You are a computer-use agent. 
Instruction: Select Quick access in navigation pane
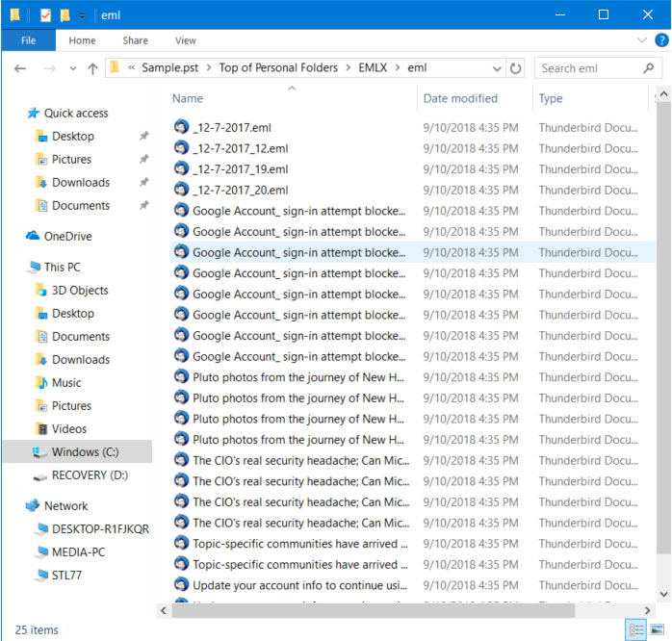click(76, 114)
